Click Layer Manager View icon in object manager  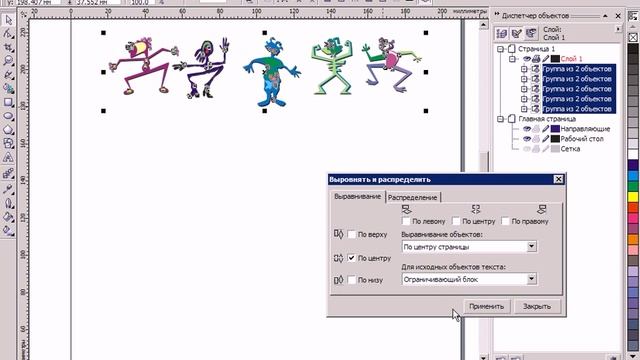tap(531, 33)
